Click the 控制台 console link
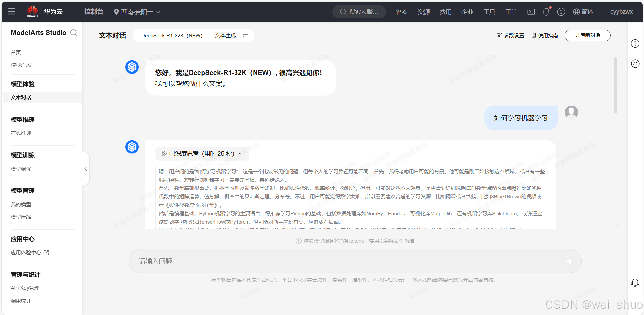This screenshot has height=315, width=644. [x=94, y=12]
